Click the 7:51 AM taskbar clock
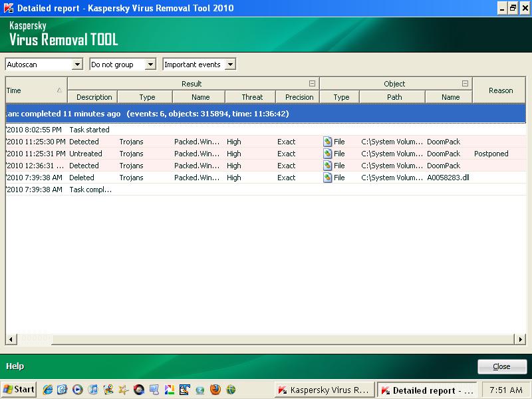 [506, 390]
